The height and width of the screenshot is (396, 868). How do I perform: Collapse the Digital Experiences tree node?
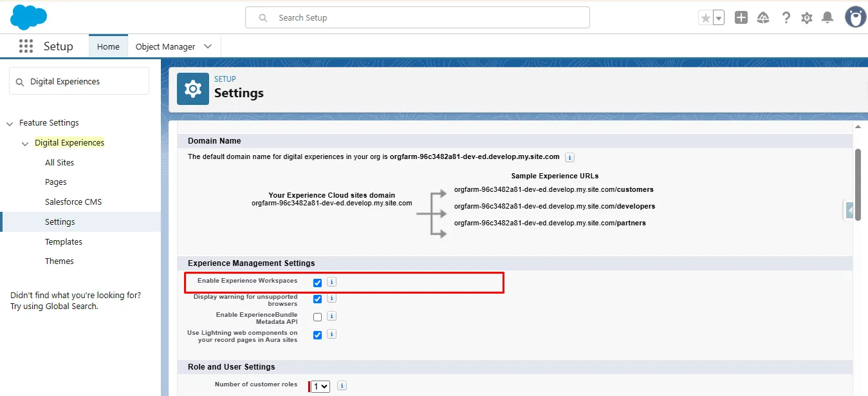tap(25, 144)
